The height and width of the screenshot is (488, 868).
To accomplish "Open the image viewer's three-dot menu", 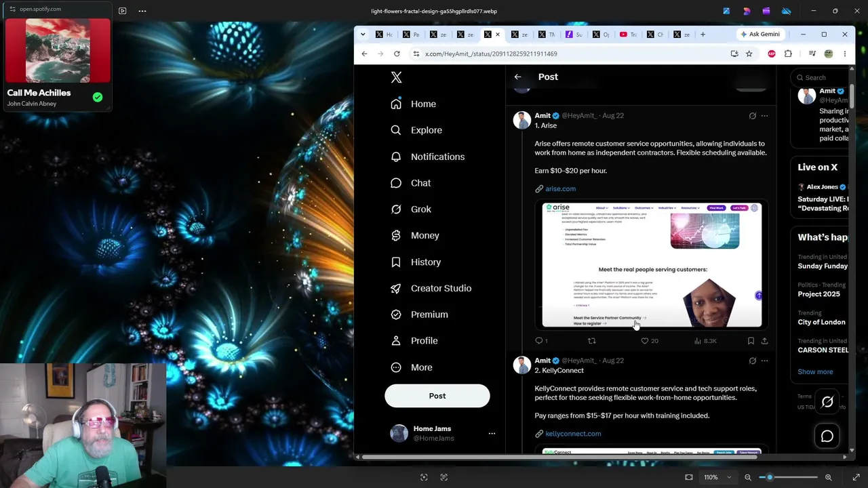I will coord(142,11).
